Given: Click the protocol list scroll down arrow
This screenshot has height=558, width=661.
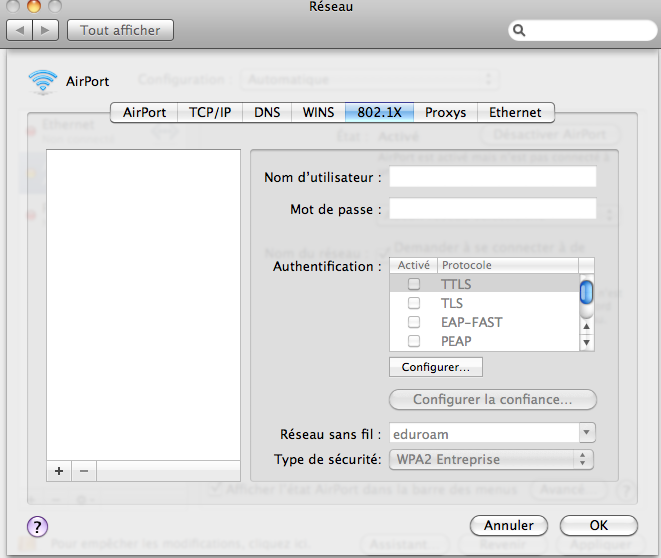Looking at the screenshot, I should coord(586,343).
